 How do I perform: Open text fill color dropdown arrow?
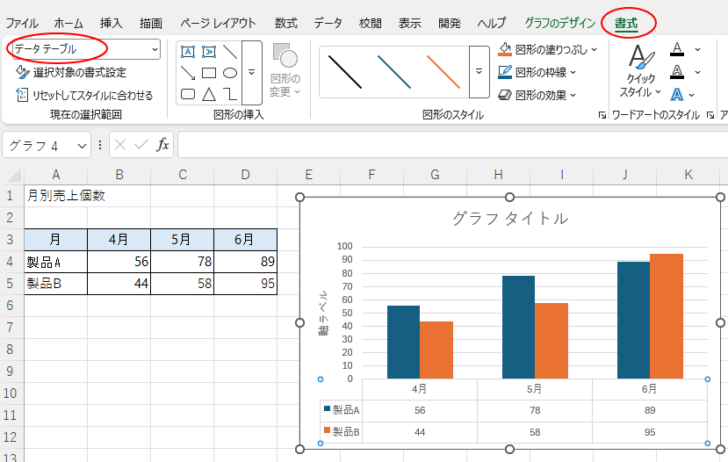click(697, 49)
